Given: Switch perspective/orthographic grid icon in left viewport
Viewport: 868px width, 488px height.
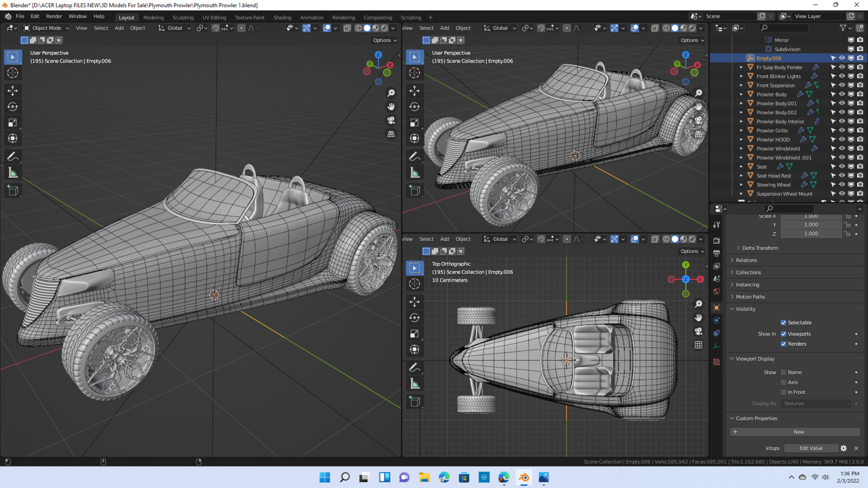Looking at the screenshot, I should coord(391,134).
